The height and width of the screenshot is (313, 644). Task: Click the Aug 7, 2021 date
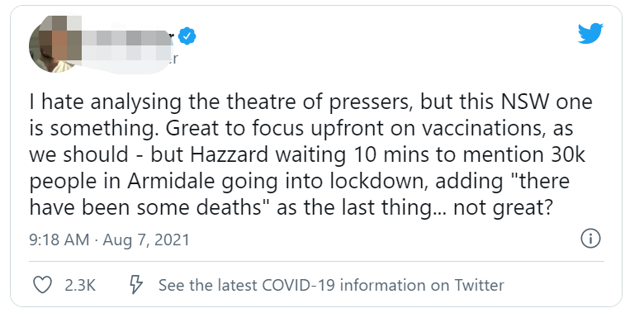click(x=146, y=239)
